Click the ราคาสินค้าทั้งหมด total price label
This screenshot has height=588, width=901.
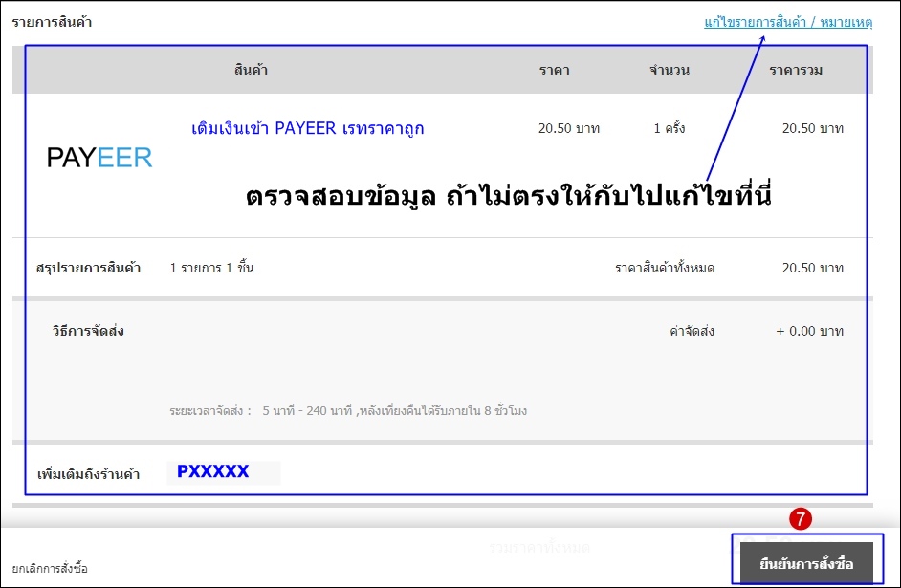click(x=665, y=268)
